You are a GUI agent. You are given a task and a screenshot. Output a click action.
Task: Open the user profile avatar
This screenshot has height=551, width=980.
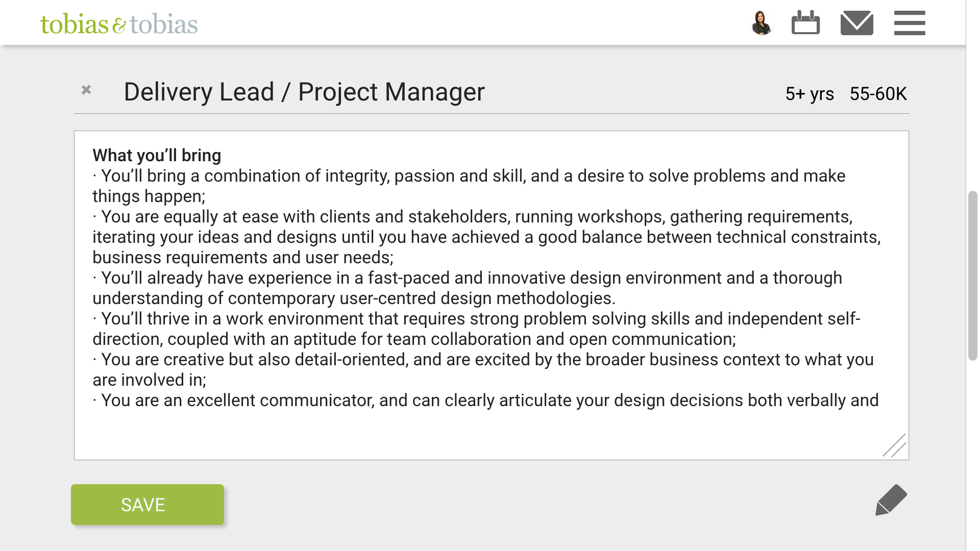pos(762,23)
